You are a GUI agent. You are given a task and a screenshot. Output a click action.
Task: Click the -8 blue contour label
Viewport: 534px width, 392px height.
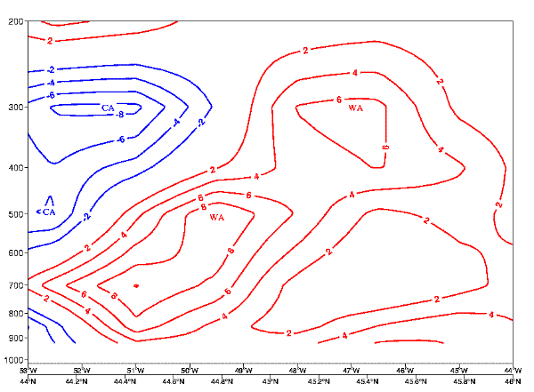[119, 114]
